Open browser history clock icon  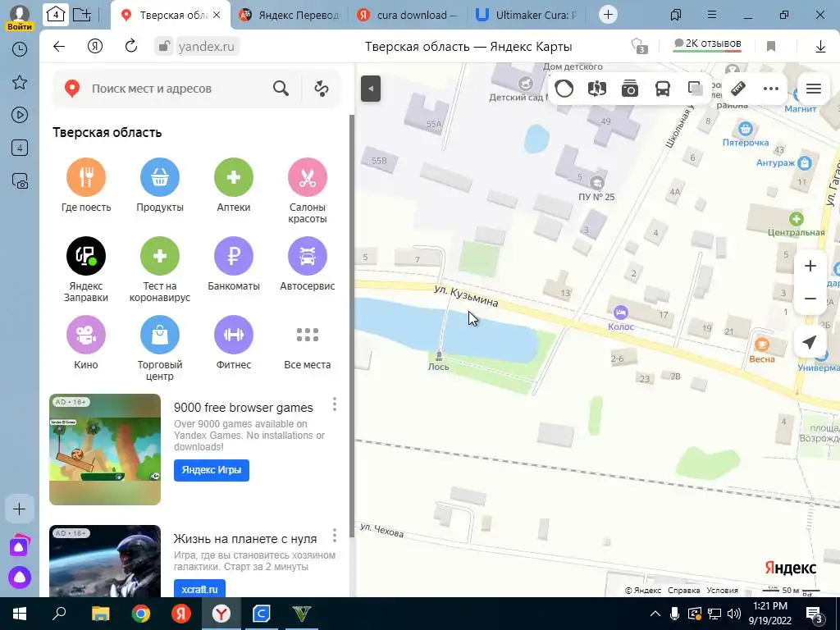[x=20, y=49]
